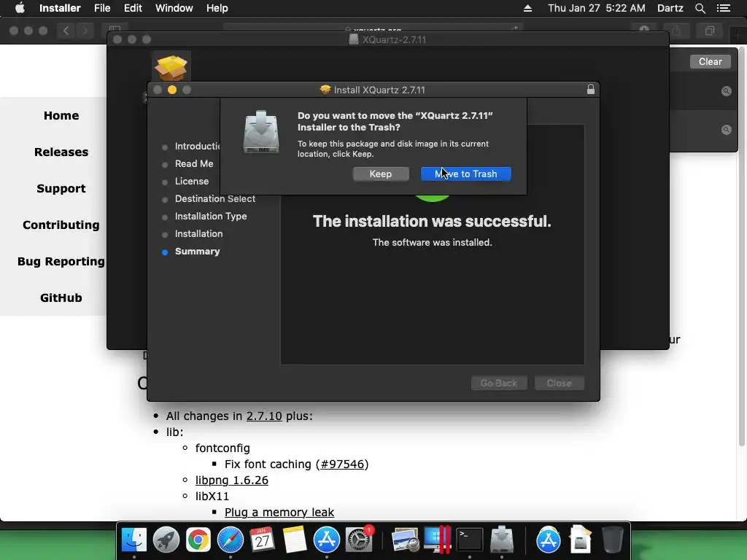
Task: Click Safari's new tab plus button
Action: pyautogui.click(x=738, y=34)
